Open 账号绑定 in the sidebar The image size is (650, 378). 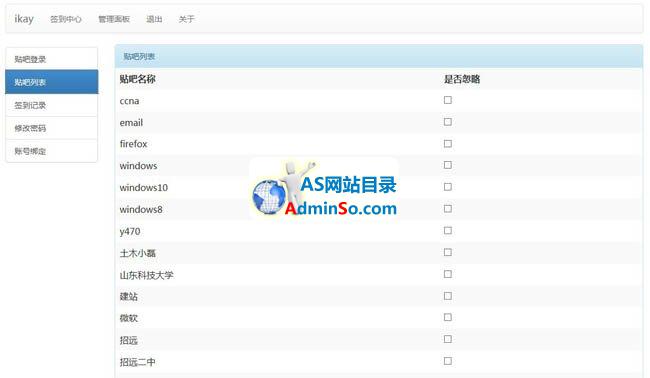(52, 151)
